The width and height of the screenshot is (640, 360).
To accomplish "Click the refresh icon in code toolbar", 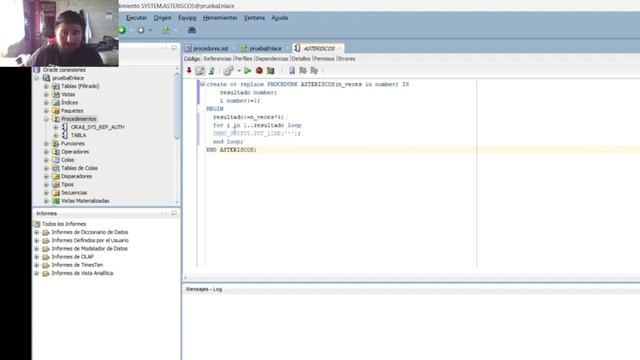I will 211,71.
